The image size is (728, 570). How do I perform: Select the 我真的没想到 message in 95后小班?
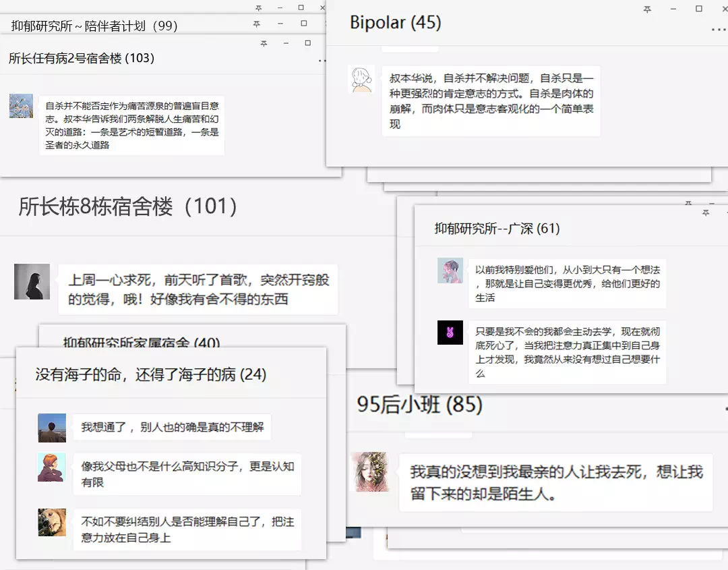tap(555, 483)
